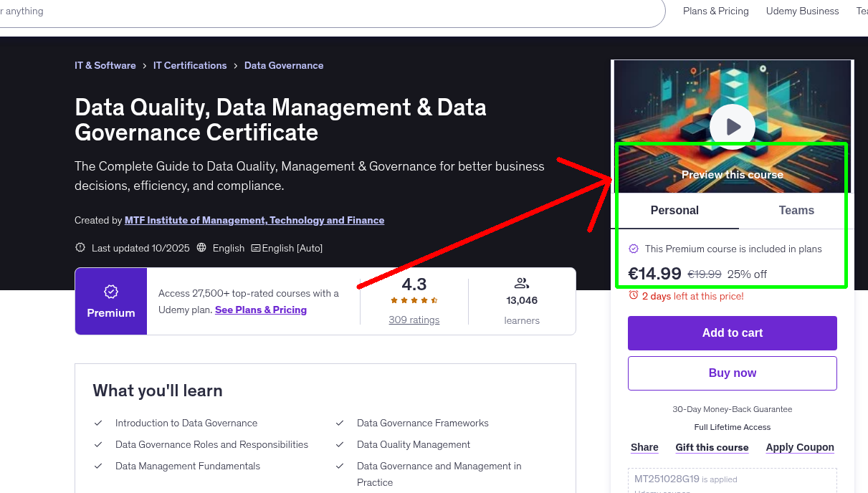Play the course preview video
Viewport: 868px width, 493px height.
click(732, 126)
